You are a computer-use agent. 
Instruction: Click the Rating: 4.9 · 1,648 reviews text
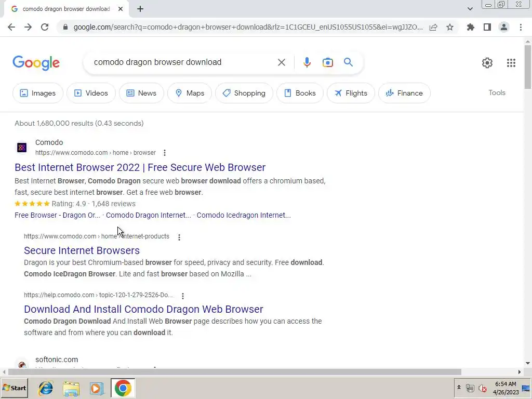click(x=94, y=204)
